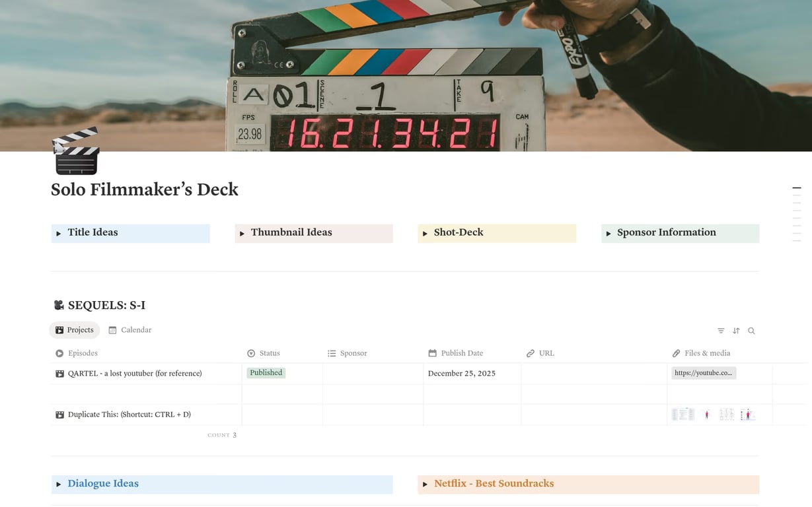
Task: Open the fourth file thumbnail in Duplicate row
Action: 747,415
